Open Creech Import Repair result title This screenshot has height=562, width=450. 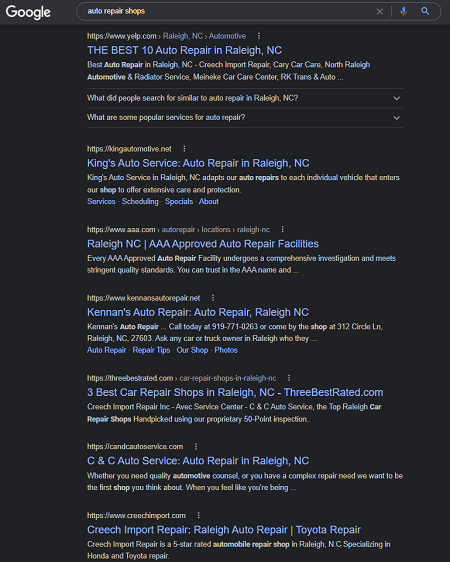[x=224, y=529]
